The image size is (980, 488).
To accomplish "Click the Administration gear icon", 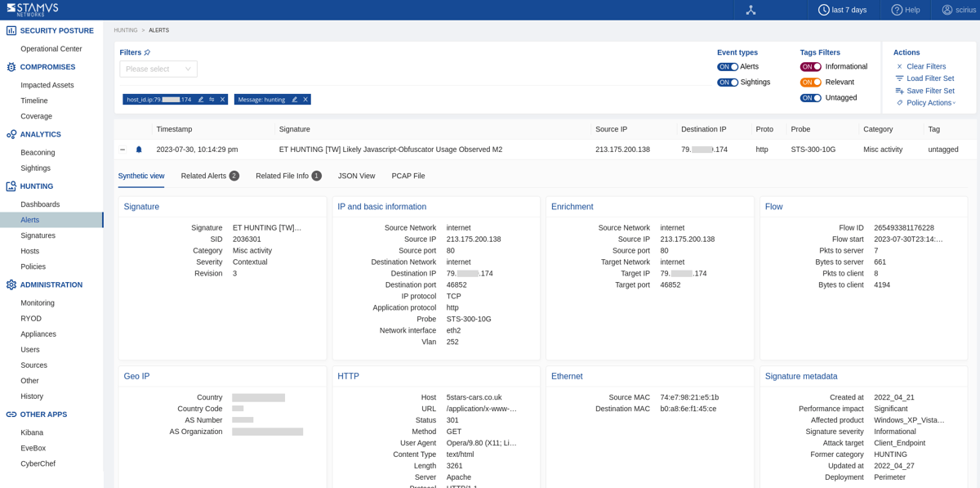I will click(x=11, y=284).
